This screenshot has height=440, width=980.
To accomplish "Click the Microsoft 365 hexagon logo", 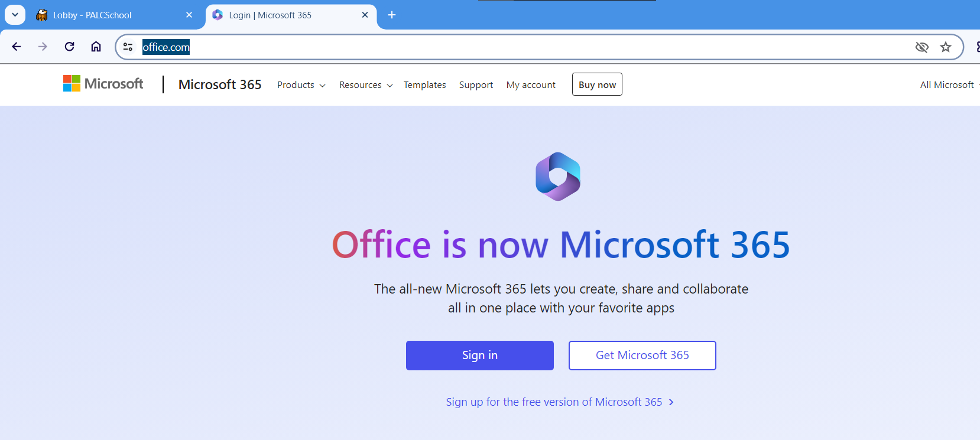I will 558,177.
